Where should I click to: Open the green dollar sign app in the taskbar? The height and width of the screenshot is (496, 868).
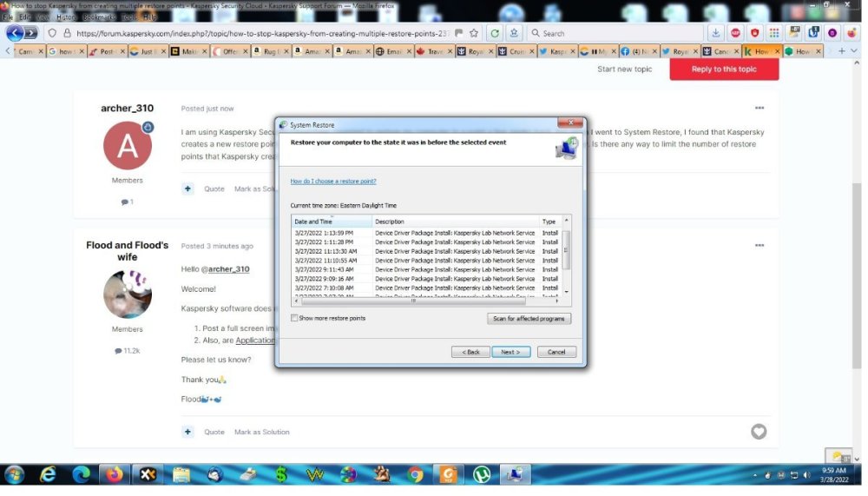[281, 475]
